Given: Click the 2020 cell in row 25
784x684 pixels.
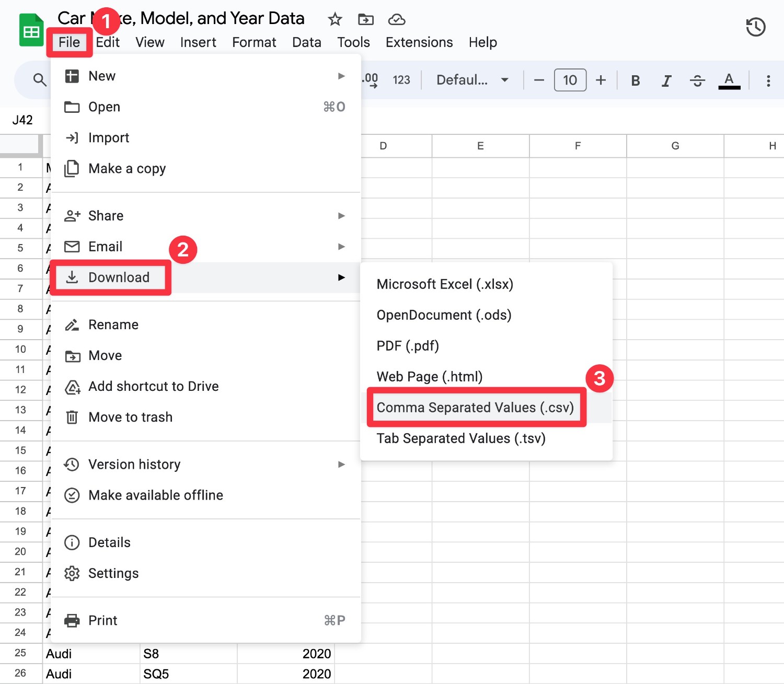Looking at the screenshot, I should (285, 654).
